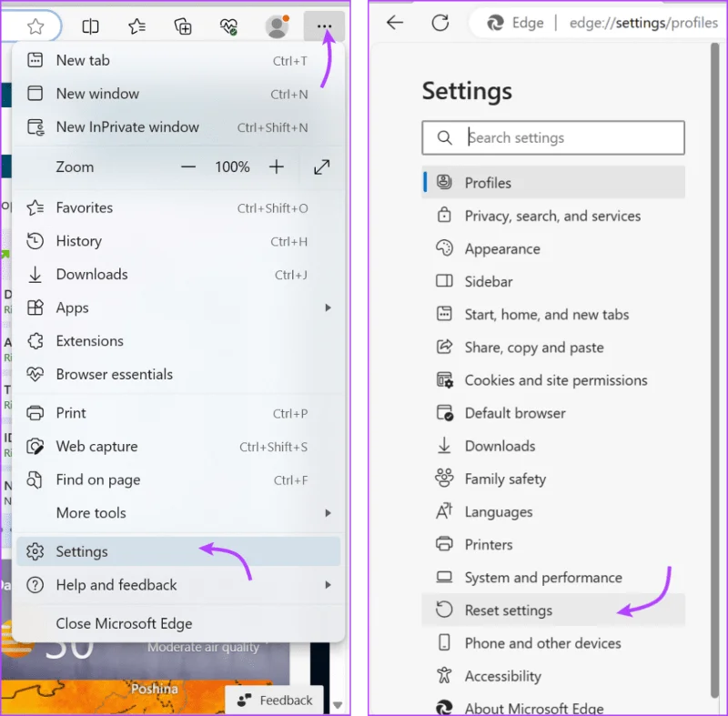Image resolution: width=728 pixels, height=716 pixels.
Task: Open Downloads in the Edge menu
Action: (178, 275)
